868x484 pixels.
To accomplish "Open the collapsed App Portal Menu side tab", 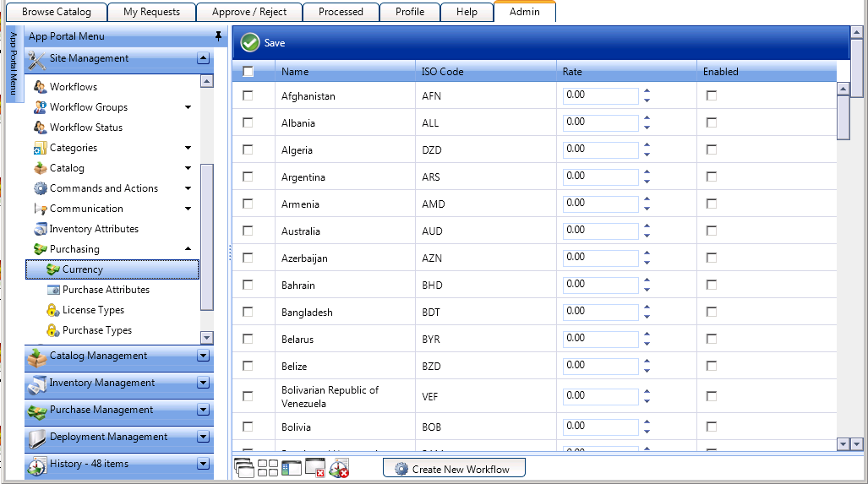I will click(x=14, y=63).
